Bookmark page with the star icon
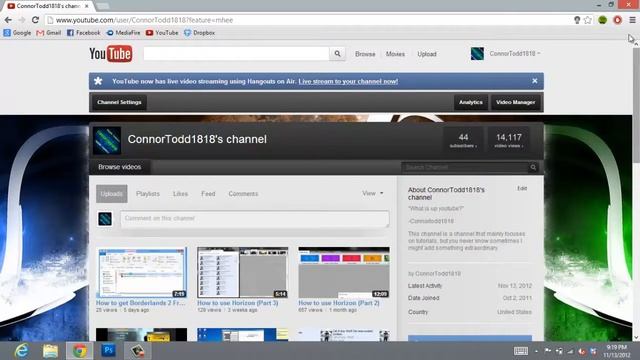 pyautogui.click(x=588, y=20)
